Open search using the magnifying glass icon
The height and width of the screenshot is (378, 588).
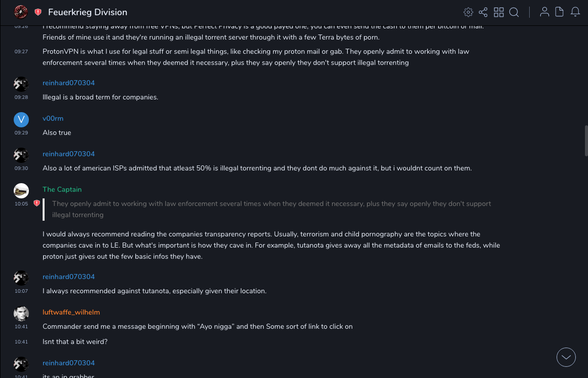click(514, 12)
